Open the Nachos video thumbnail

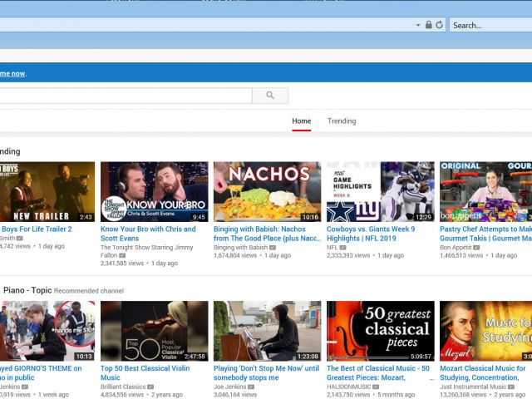tap(268, 192)
